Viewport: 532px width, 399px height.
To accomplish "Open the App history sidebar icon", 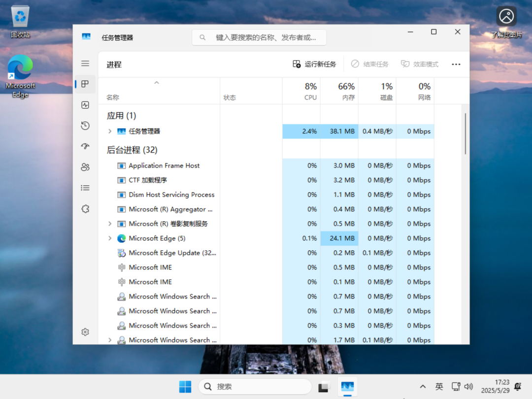I will (85, 126).
